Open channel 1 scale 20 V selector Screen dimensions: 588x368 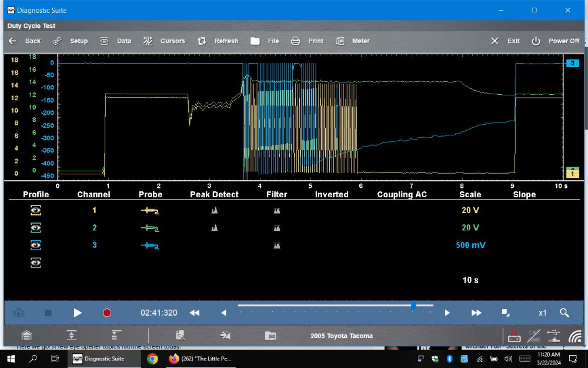[470, 210]
